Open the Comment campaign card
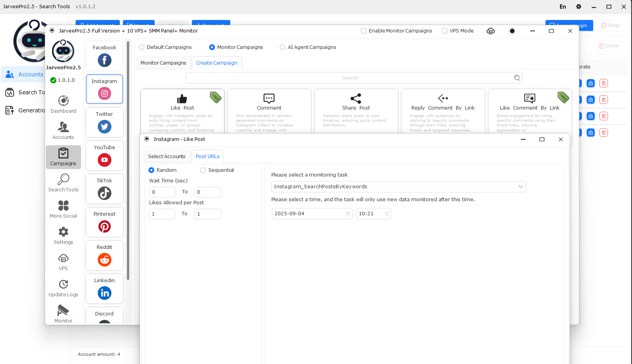The width and height of the screenshot is (632, 364). coord(269,112)
